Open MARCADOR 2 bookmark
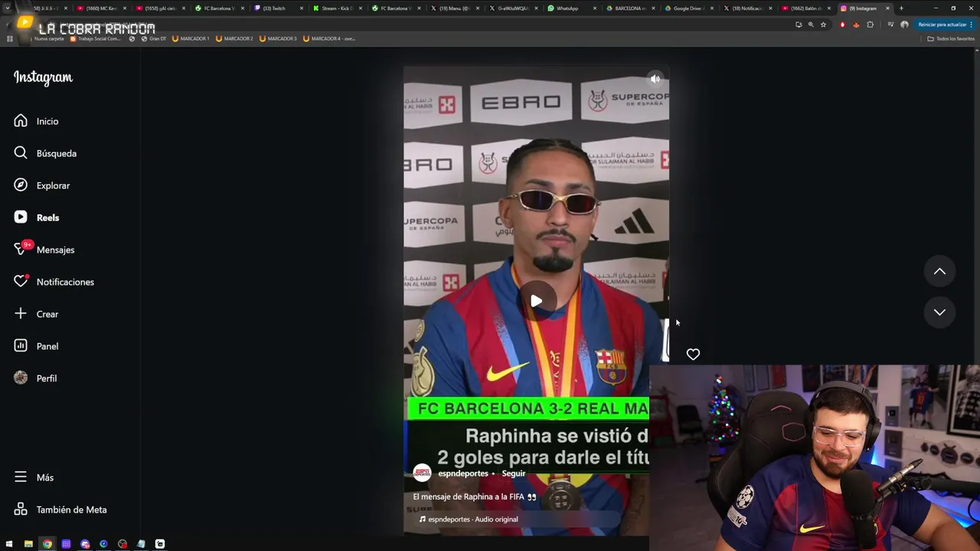 (x=234, y=38)
